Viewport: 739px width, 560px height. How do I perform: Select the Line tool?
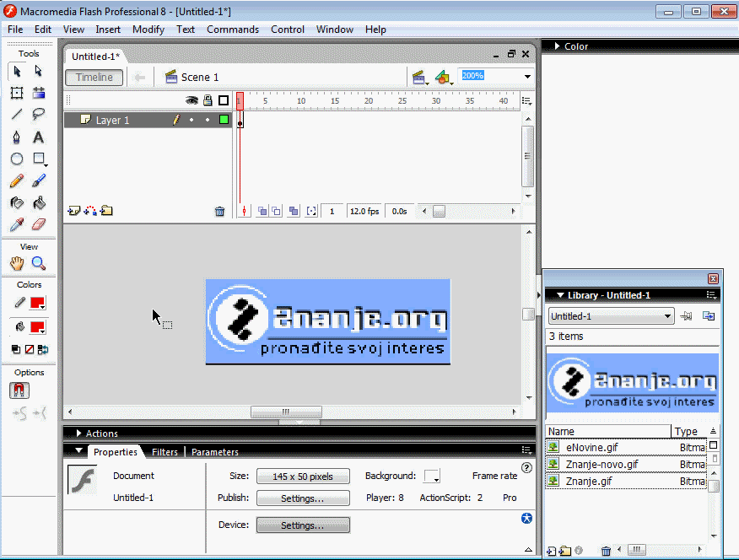coord(17,115)
